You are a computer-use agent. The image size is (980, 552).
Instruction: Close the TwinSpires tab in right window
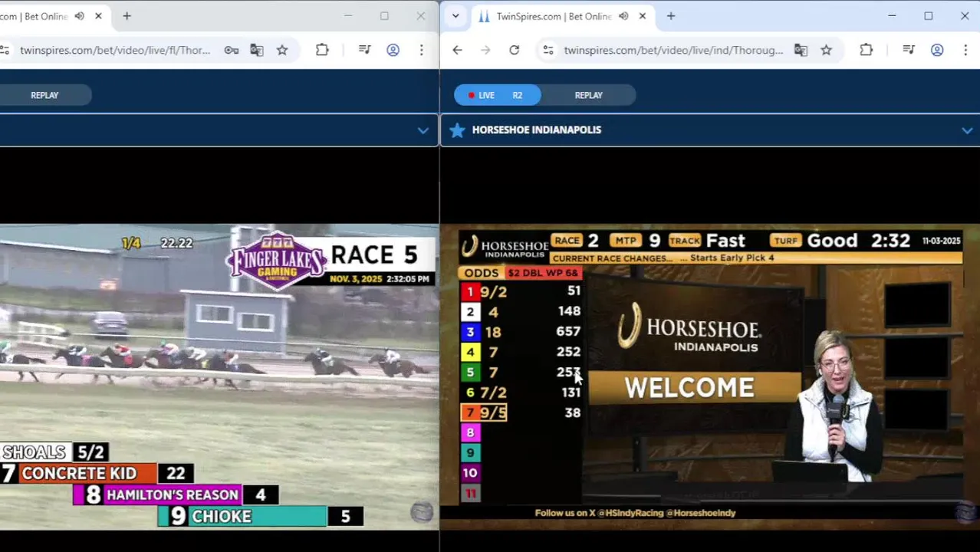(643, 16)
